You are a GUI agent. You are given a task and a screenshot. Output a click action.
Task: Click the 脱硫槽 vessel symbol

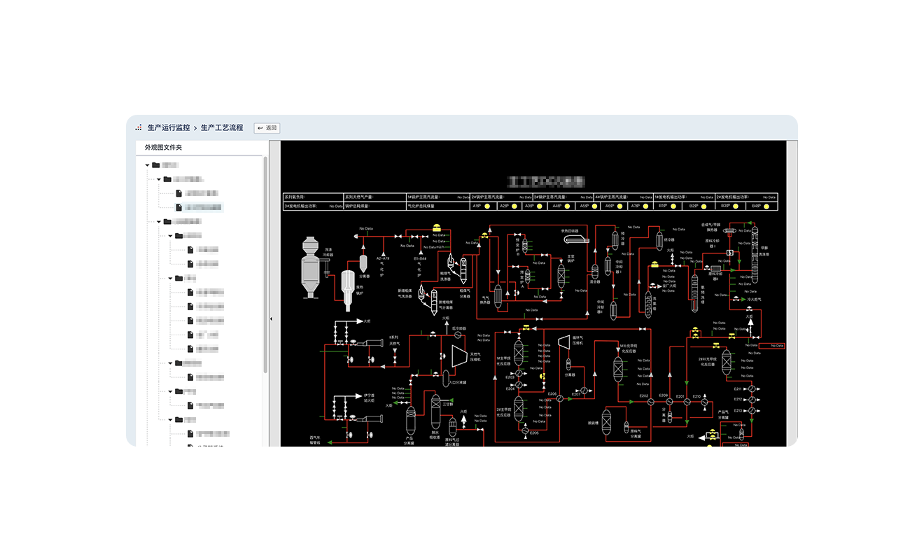606,423
